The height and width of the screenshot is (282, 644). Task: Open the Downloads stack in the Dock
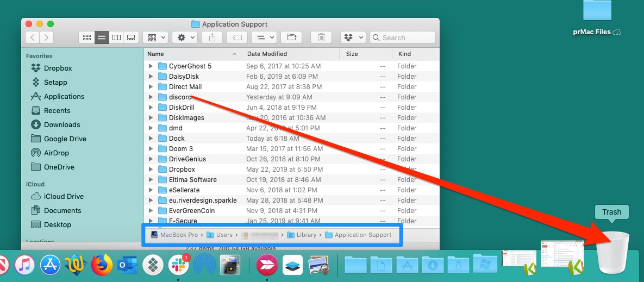[433, 265]
